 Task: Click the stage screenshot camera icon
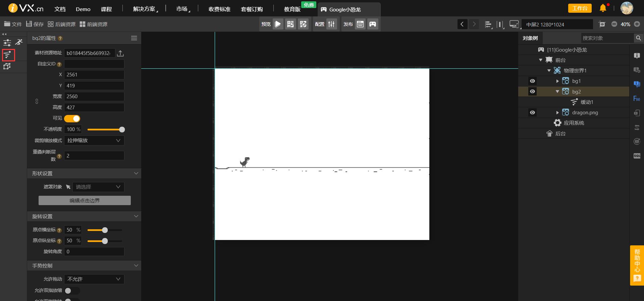click(602, 24)
